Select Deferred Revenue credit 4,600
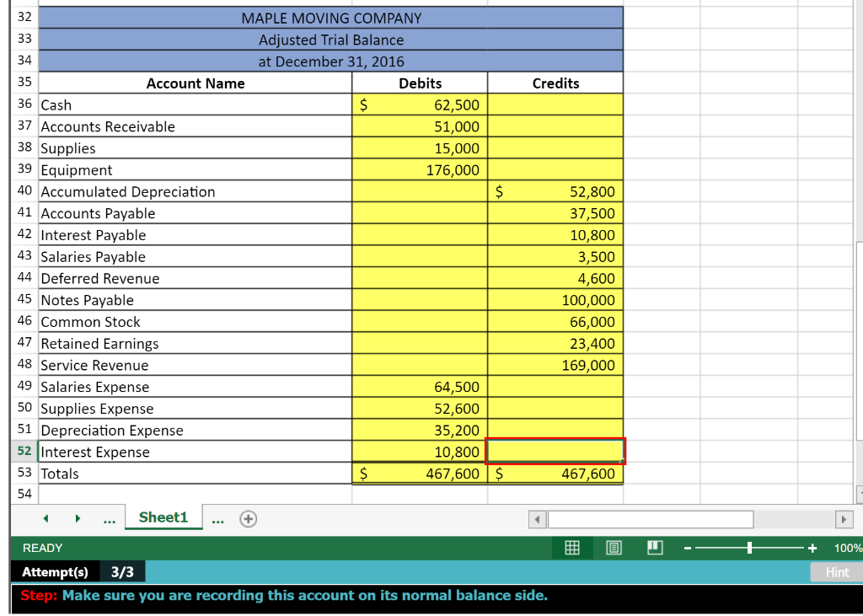Image resolution: width=863 pixels, height=616 pixels. pos(555,278)
